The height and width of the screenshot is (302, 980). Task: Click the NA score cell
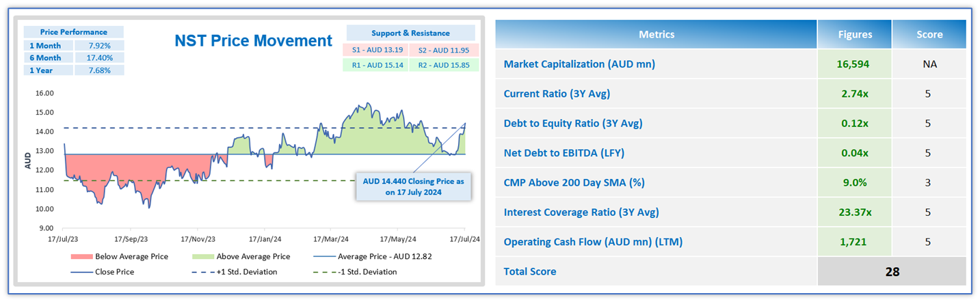coord(929,64)
